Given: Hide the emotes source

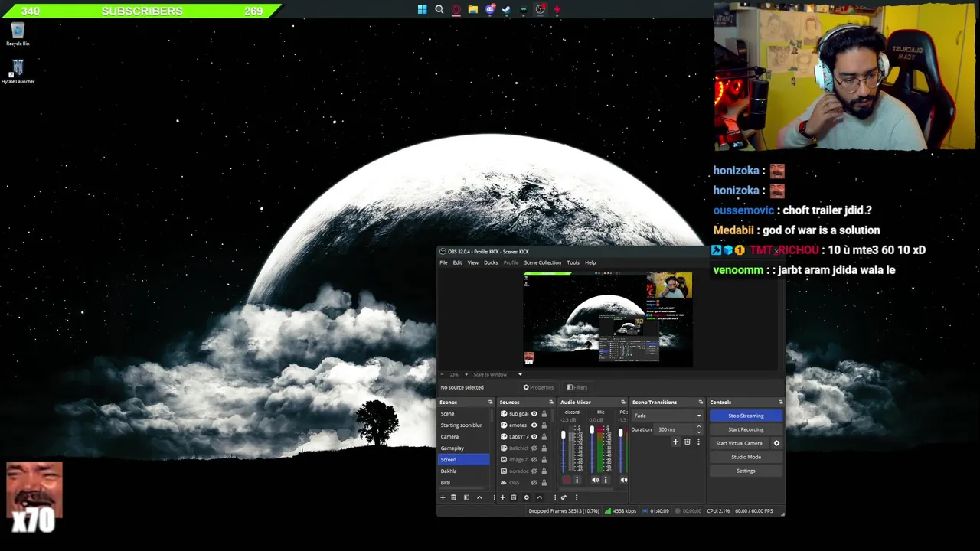Looking at the screenshot, I should pyautogui.click(x=534, y=425).
